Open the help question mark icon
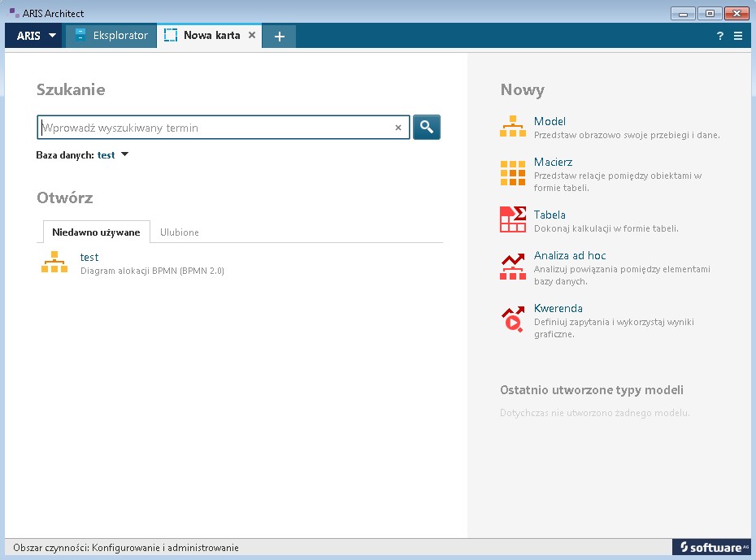756x560 pixels. [x=720, y=36]
